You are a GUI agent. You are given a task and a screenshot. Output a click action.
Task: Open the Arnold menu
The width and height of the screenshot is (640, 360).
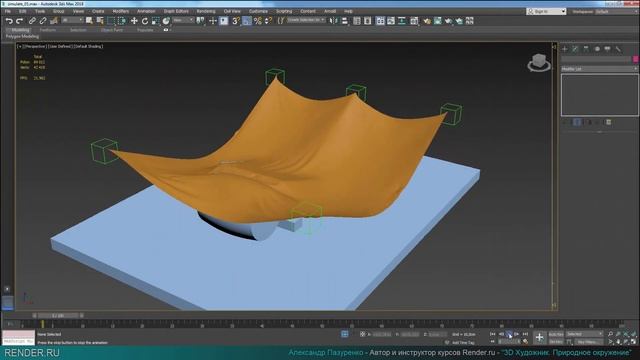pyautogui.click(x=330, y=11)
